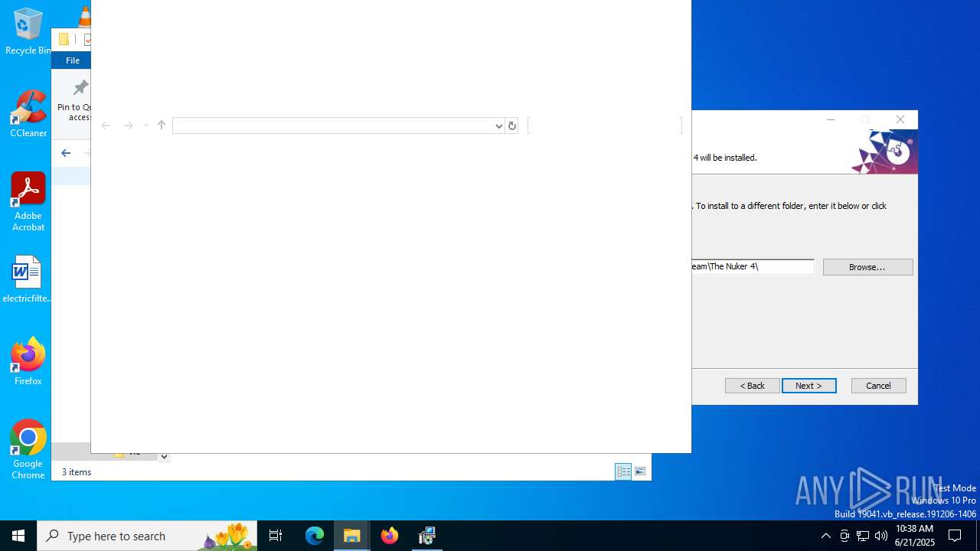Open Microsoft Edge from the taskbar

coord(315,536)
